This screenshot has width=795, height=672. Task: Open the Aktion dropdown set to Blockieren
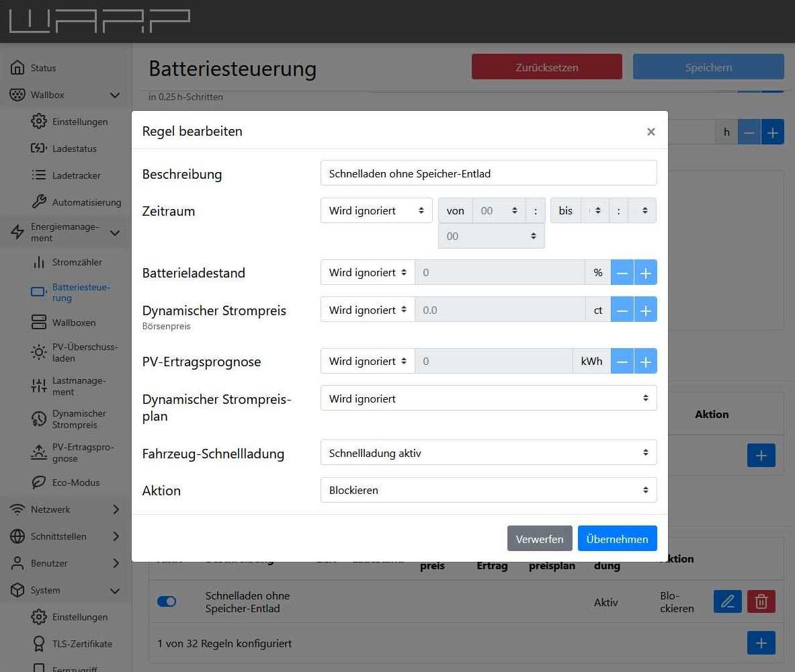tap(488, 491)
